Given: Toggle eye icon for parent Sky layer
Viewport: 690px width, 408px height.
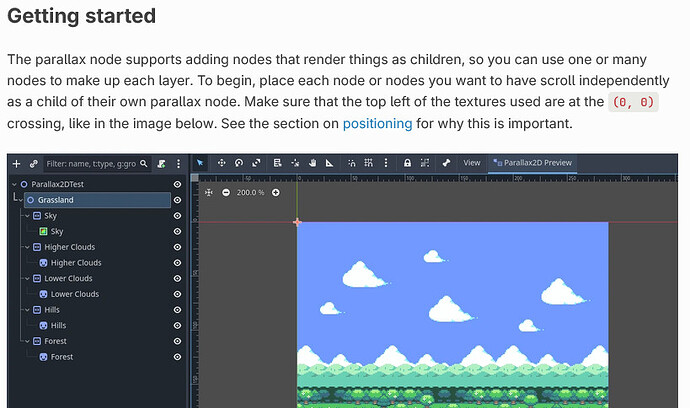Looking at the screenshot, I should pos(177,216).
